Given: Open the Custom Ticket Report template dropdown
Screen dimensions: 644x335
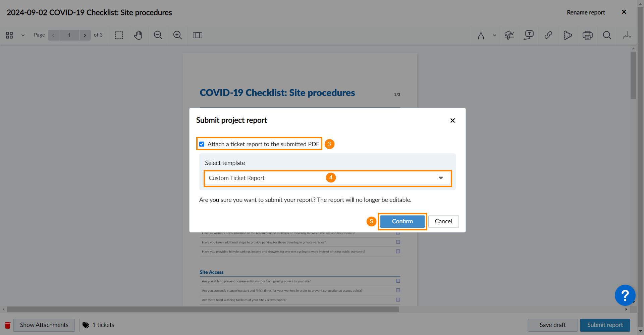Looking at the screenshot, I should click(328, 178).
